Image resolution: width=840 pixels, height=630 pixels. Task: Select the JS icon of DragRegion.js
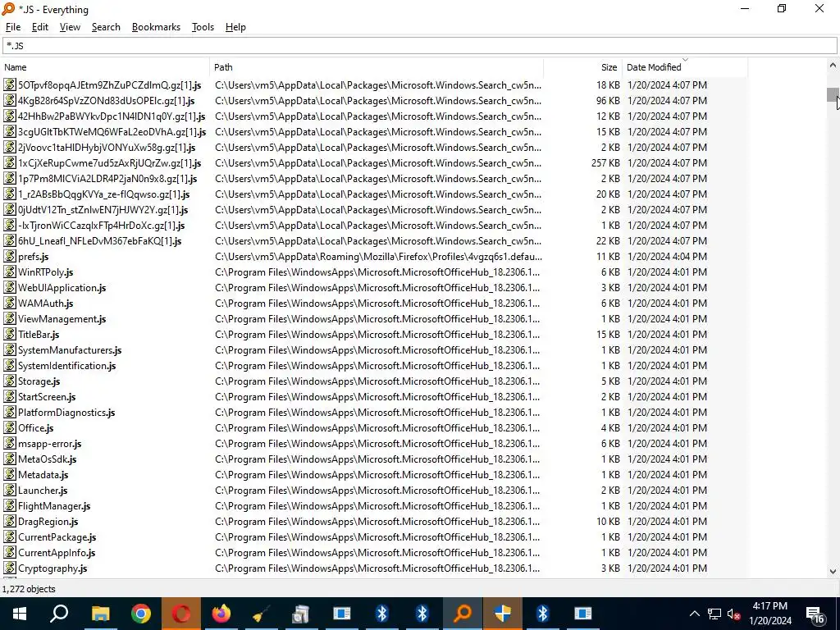[x=10, y=521]
